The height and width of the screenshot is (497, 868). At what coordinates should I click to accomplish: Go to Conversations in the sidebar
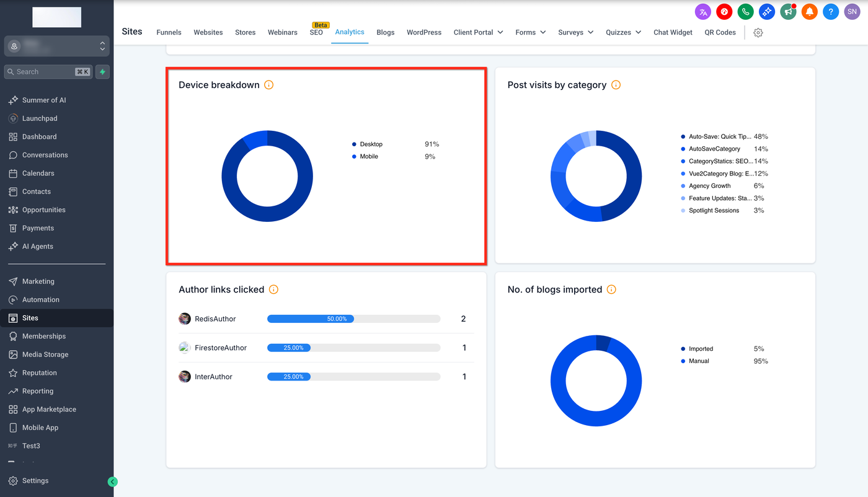[x=45, y=155]
